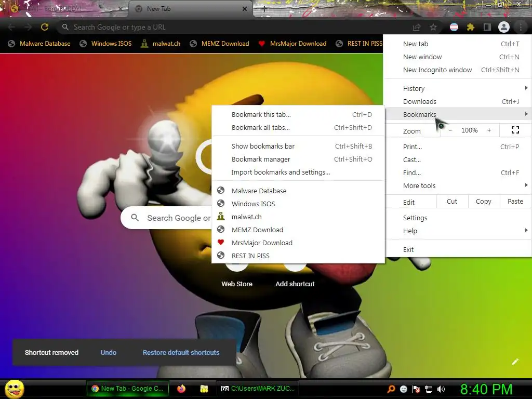Click the bookmark star icon in the address bar
Image resolution: width=532 pixels, height=399 pixels.
(x=433, y=27)
